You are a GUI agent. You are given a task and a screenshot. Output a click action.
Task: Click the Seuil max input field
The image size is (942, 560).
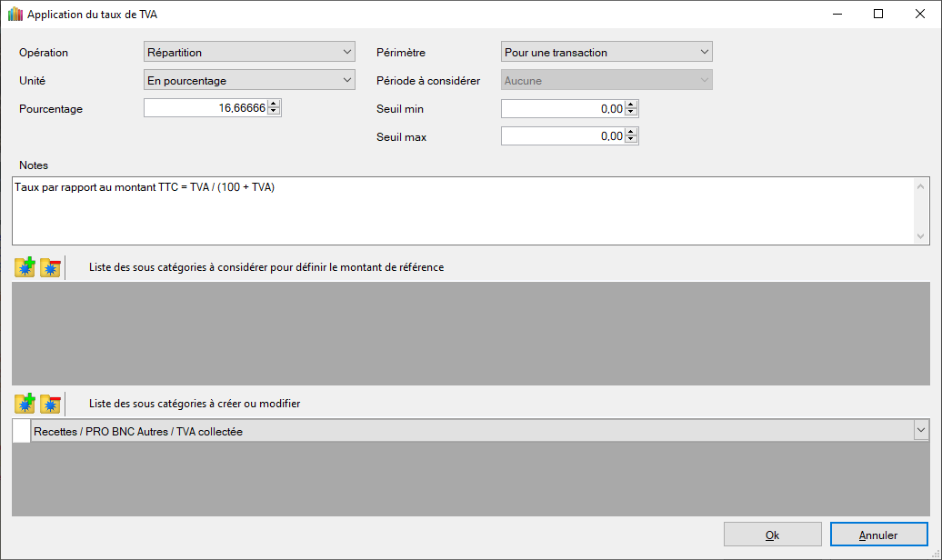[562, 136]
